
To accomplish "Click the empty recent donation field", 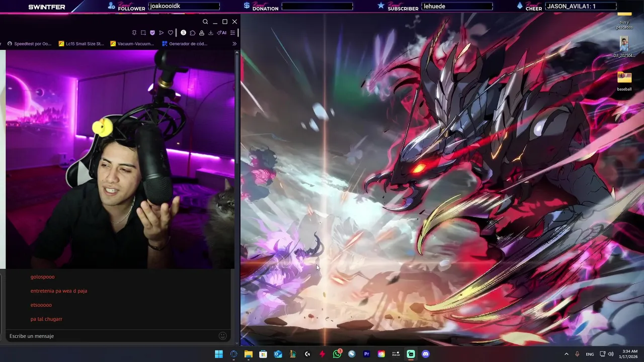I will point(317,6).
